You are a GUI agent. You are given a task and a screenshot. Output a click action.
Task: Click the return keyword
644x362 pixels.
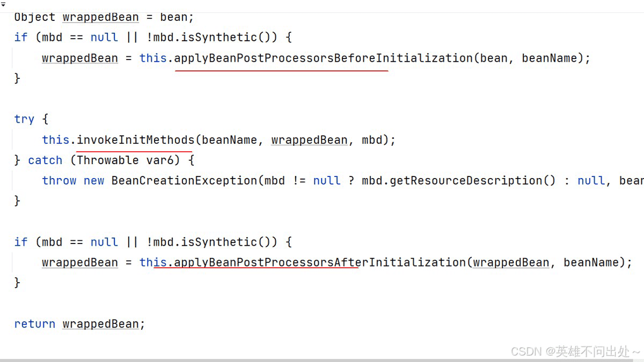pos(35,324)
